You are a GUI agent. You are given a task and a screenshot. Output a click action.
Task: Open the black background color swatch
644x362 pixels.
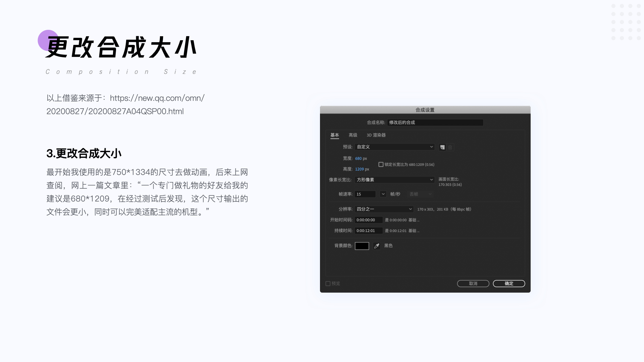tap(362, 246)
